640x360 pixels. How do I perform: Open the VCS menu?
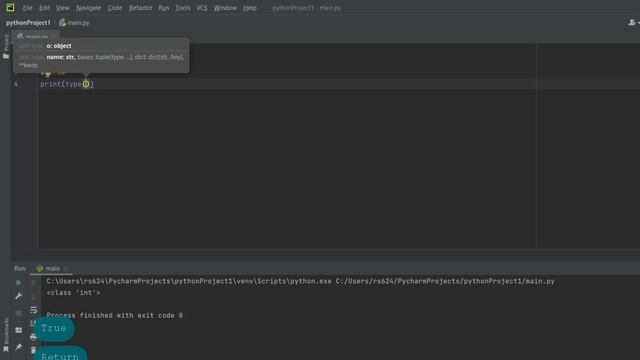(202, 8)
